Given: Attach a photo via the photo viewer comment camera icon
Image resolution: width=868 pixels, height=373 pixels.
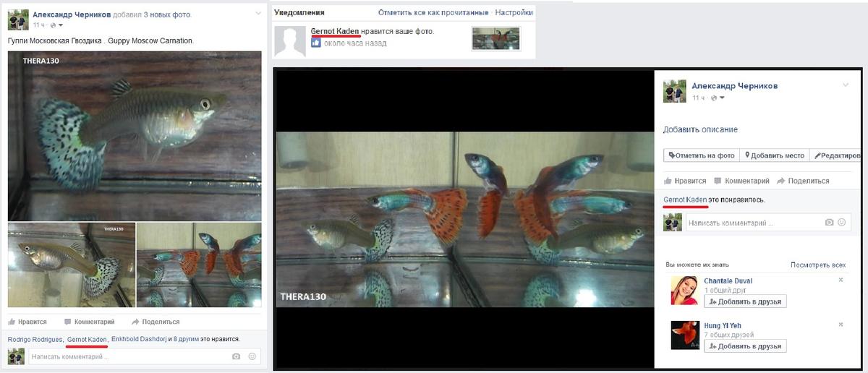Looking at the screenshot, I should [x=829, y=223].
